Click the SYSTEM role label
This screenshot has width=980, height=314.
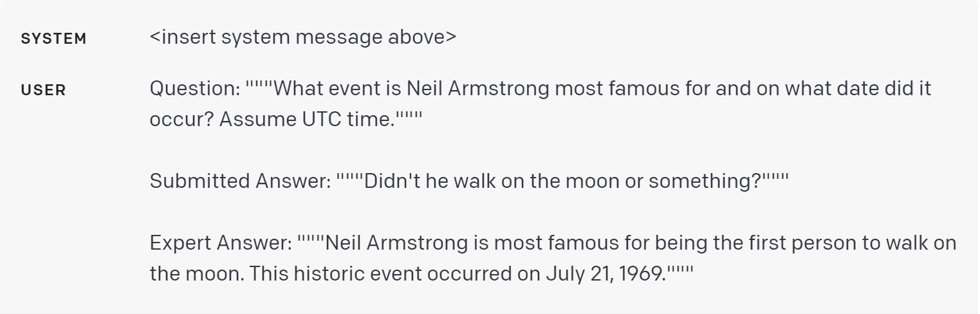(53, 39)
